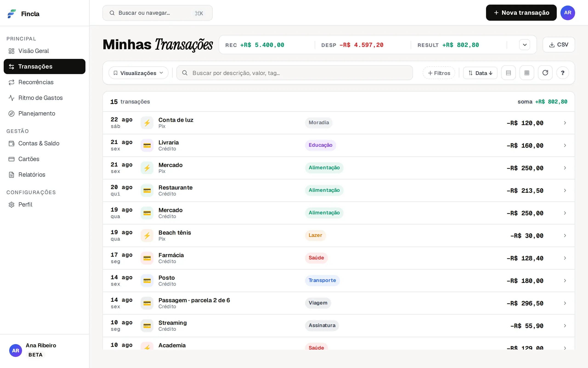This screenshot has height=368, width=588.
Task: Click the RESULT +R$ 802,80 total
Action: pyautogui.click(x=448, y=45)
